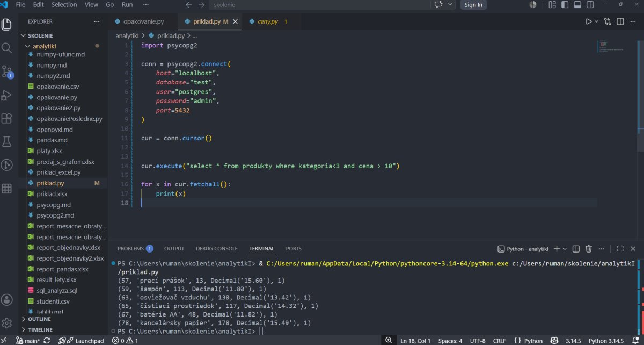Go back with the left arrow
Screen dimensions: 644x345
coord(188,5)
